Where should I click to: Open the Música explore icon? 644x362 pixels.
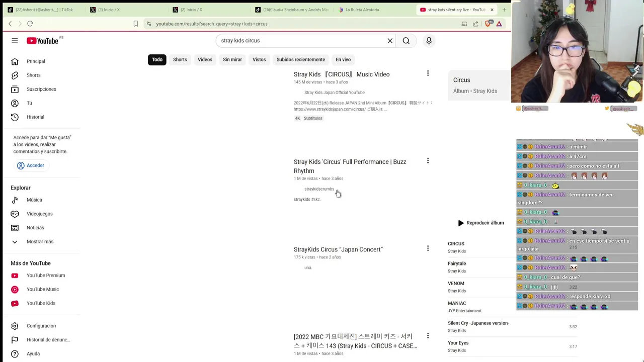[x=15, y=200]
